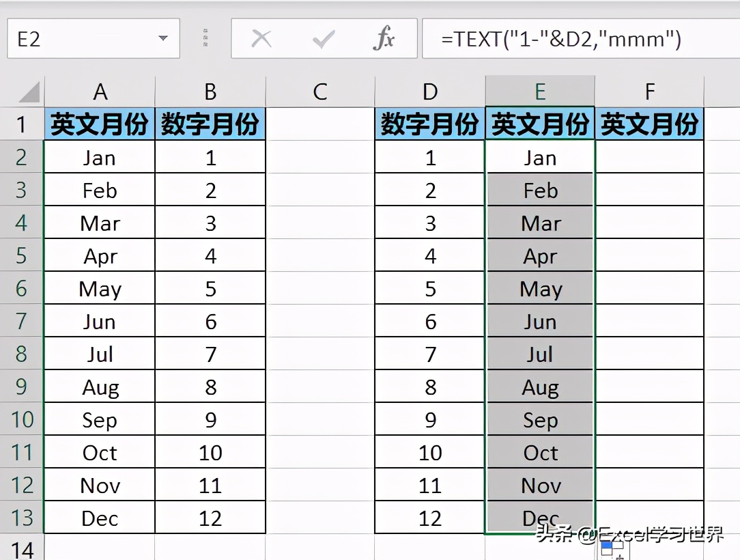Screen dimensions: 740x560
Task: Click cell F1 header 英文月份
Action: pyautogui.click(x=649, y=124)
